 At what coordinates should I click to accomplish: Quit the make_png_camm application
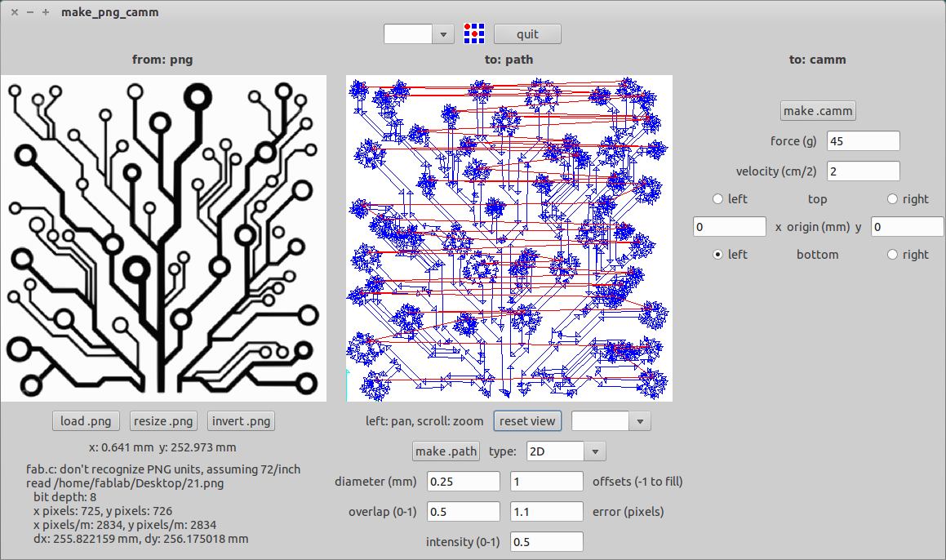[527, 34]
